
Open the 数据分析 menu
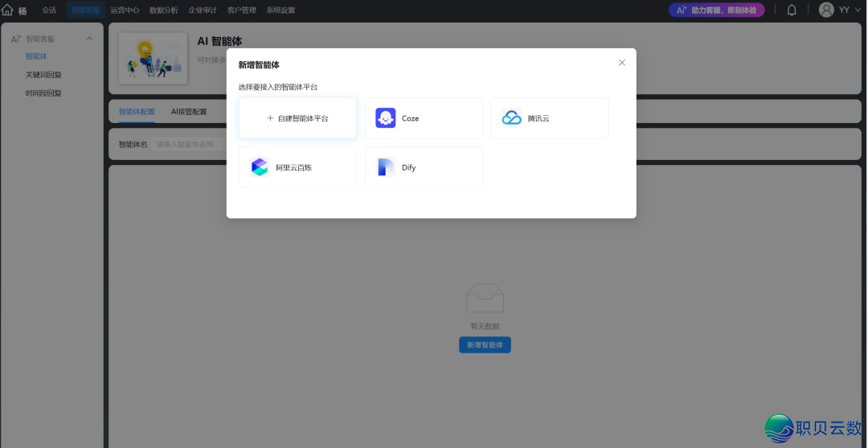click(x=164, y=10)
